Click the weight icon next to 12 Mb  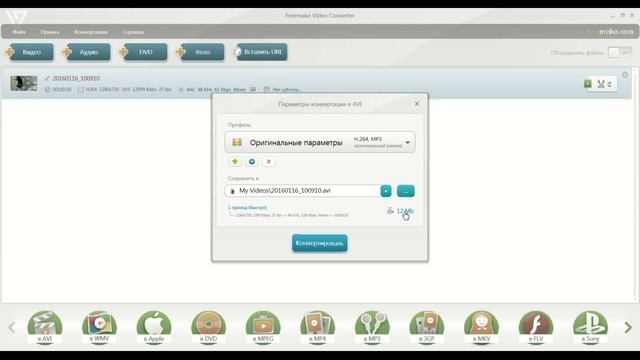(x=390, y=211)
